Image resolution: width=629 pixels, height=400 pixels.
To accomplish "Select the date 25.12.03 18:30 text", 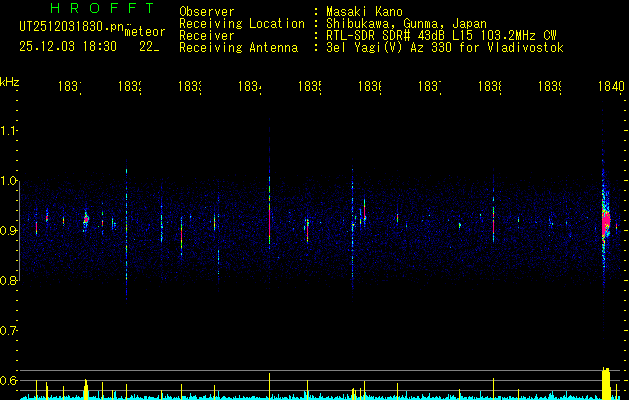I will [x=68, y=46].
